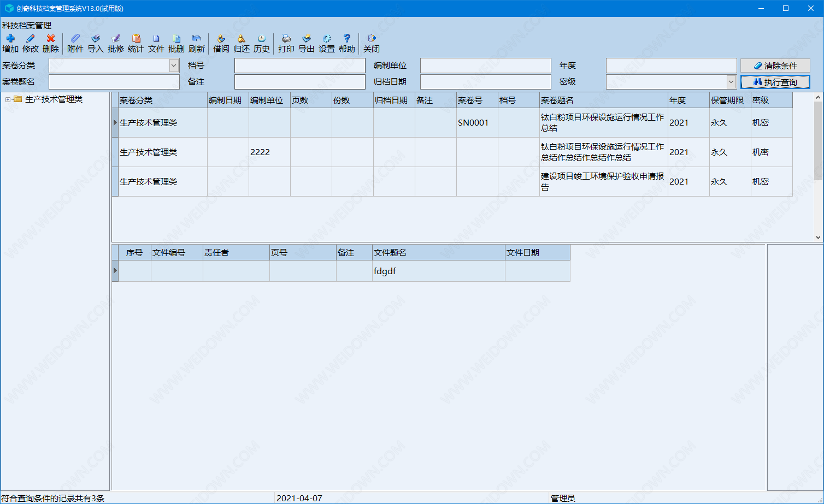Screen dimensions: 824x504
Task: Select the SN0001 cell
Action: (x=478, y=123)
